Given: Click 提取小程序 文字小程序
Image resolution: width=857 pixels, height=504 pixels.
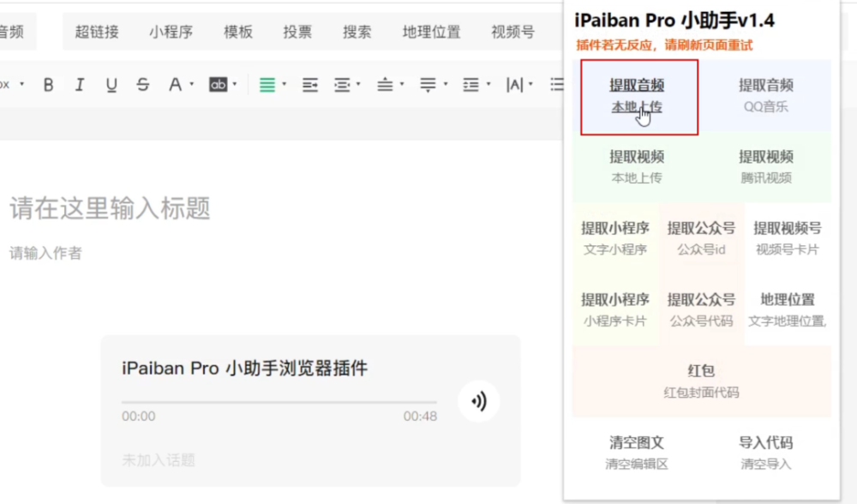Looking at the screenshot, I should tap(615, 238).
